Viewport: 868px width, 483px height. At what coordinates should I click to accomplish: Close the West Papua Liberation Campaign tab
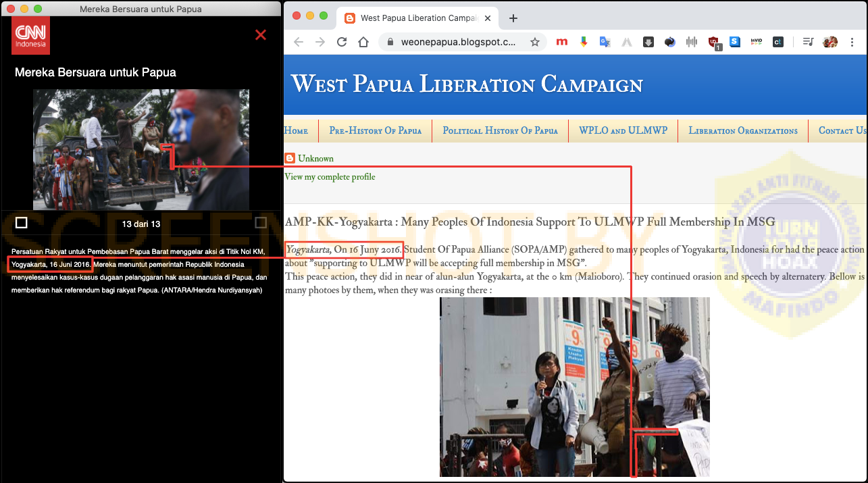(488, 18)
